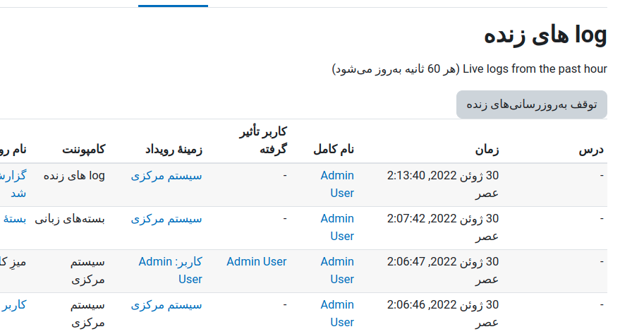Open affected user Admin User link
Screen dimensions: 644x334
click(257, 261)
